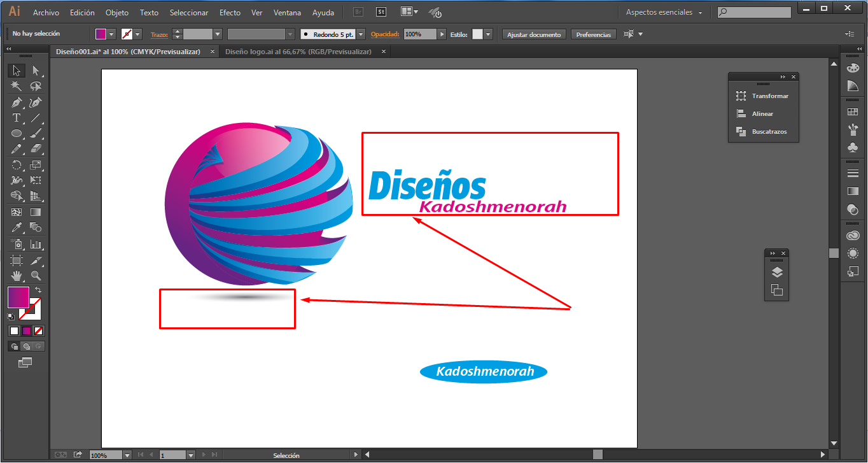Select the Gradient tool in toolbox
This screenshot has width=868, height=463.
click(x=36, y=212)
